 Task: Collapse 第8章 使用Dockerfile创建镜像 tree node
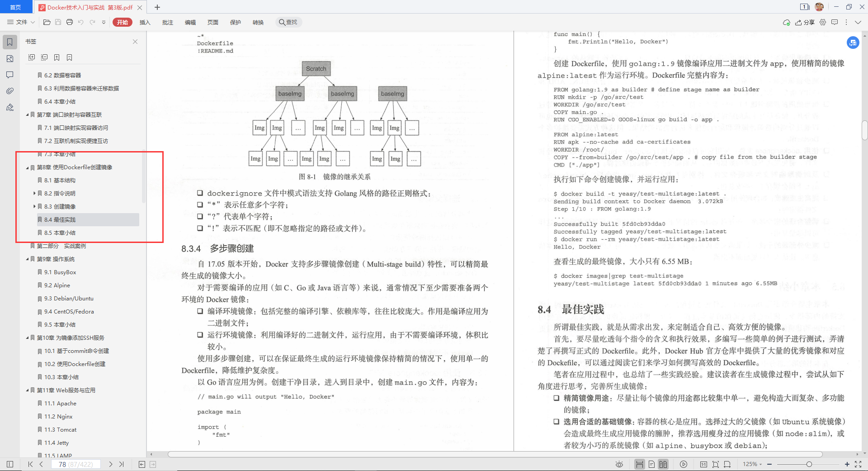click(x=27, y=167)
